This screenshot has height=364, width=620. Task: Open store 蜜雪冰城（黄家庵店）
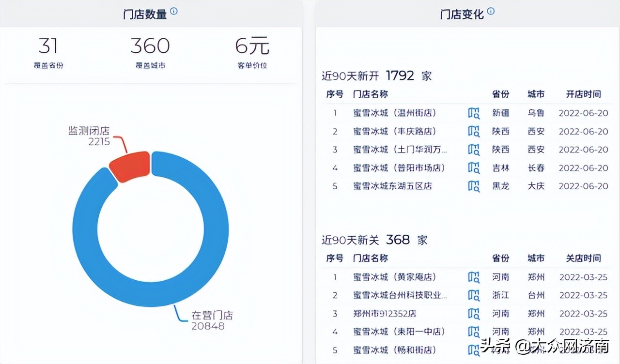[395, 277]
